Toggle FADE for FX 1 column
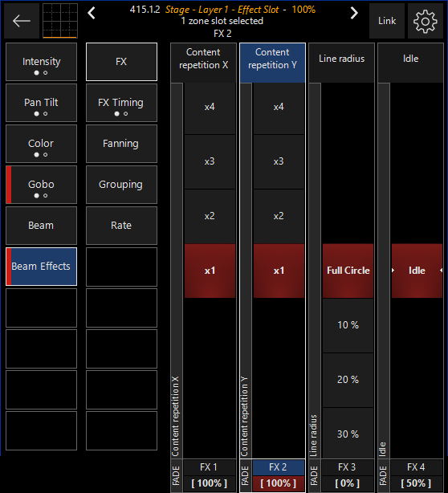The image size is (448, 493). pos(177,475)
